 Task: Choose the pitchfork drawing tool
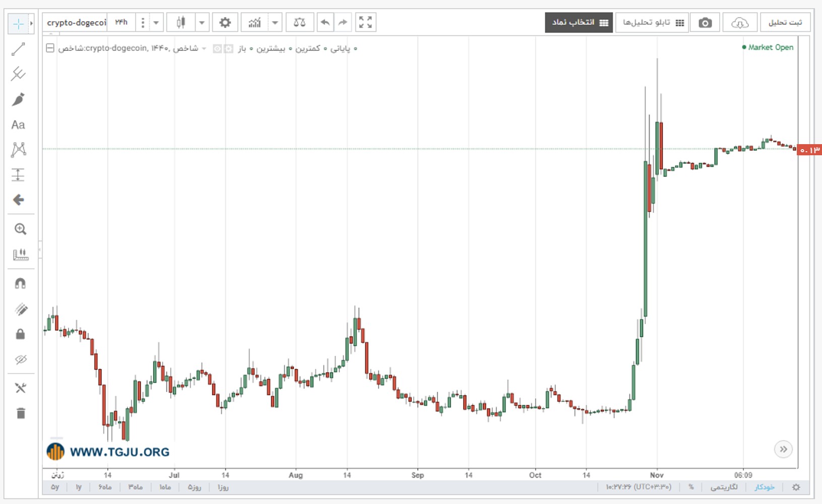pyautogui.click(x=18, y=74)
